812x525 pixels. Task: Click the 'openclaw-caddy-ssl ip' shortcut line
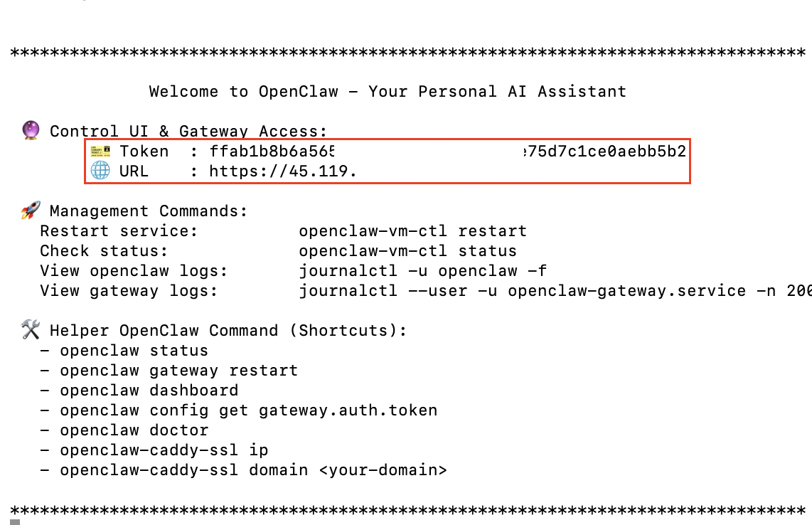point(164,450)
